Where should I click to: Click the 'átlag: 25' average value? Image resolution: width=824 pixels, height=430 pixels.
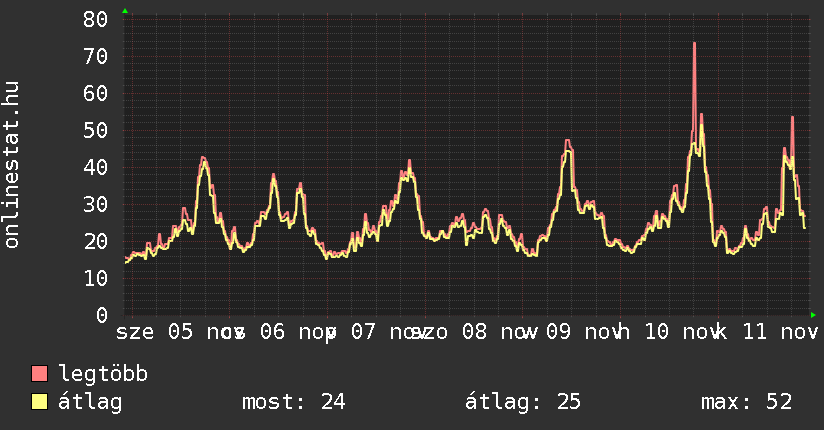(x=523, y=402)
